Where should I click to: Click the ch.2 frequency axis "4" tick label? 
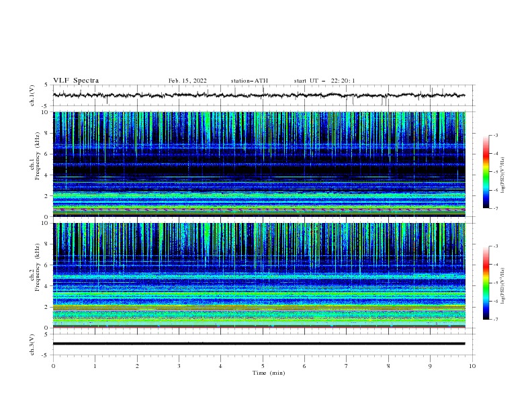pyautogui.click(x=46, y=286)
